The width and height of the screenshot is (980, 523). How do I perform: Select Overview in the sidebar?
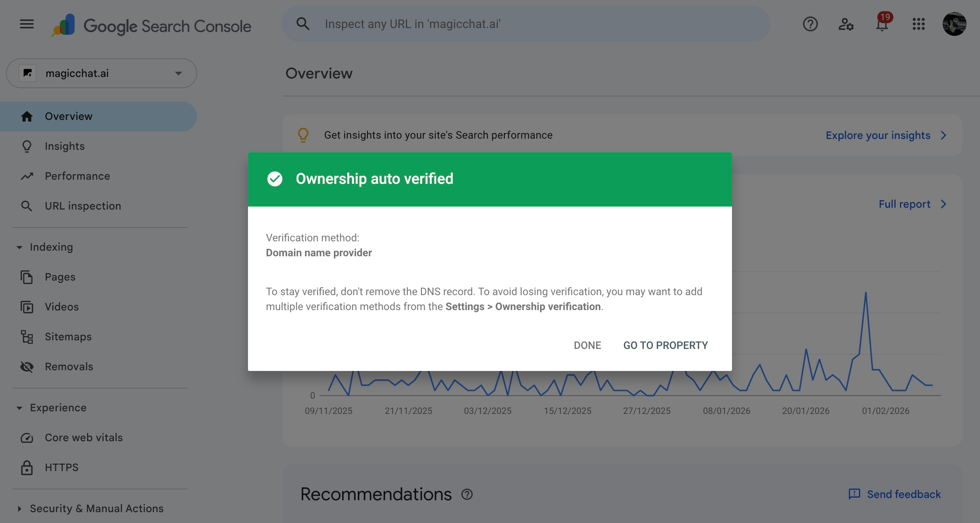99,116
